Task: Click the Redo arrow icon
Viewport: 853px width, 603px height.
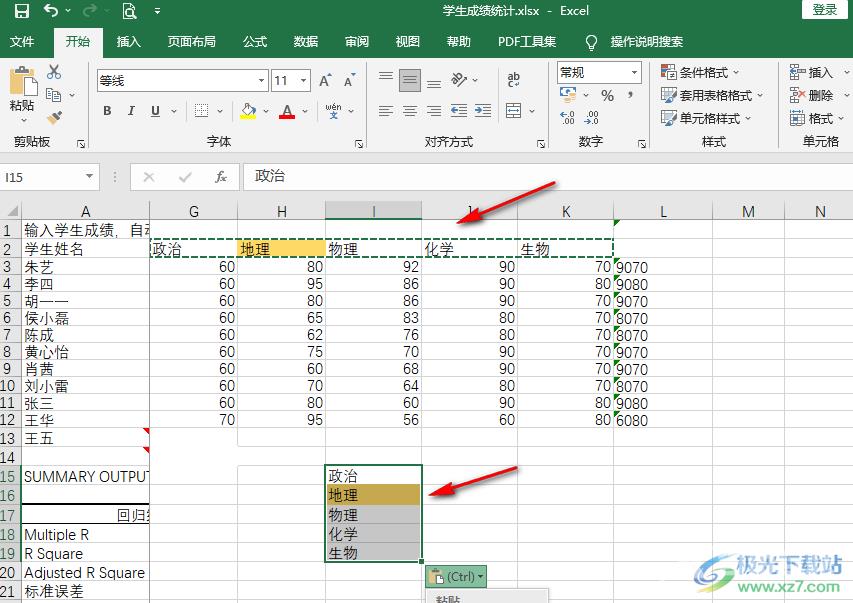Action: pyautogui.click(x=90, y=10)
